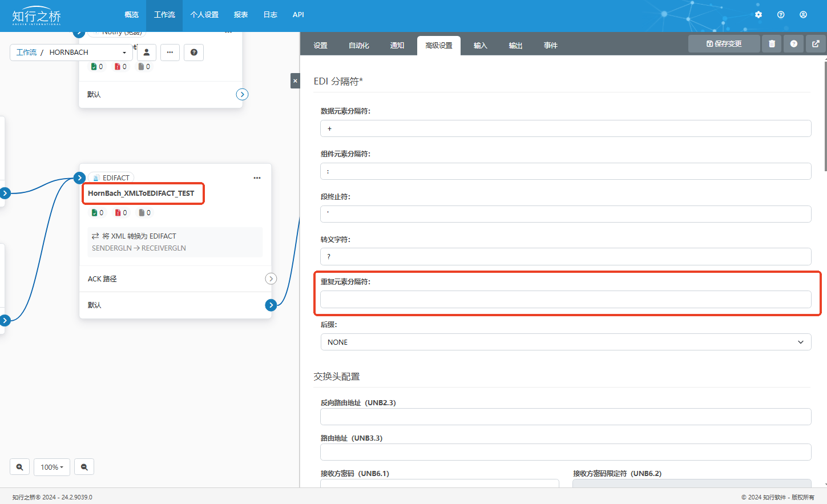Switch to the 自动化 tab
The height and width of the screenshot is (504, 827).
[358, 46]
